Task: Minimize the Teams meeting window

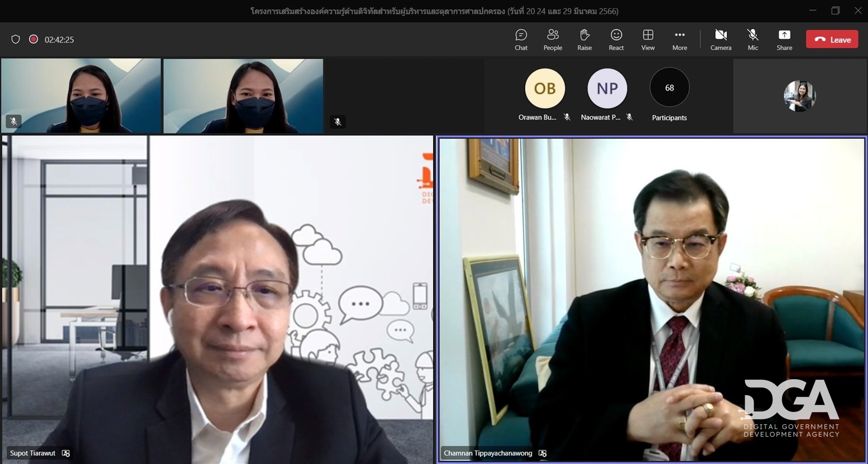Action: [812, 11]
